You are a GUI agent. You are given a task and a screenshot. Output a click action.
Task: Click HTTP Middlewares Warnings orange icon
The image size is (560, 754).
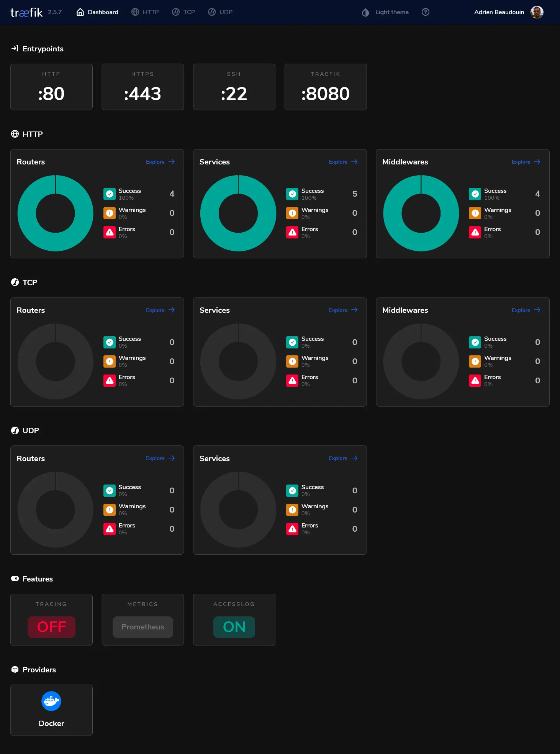tap(475, 213)
